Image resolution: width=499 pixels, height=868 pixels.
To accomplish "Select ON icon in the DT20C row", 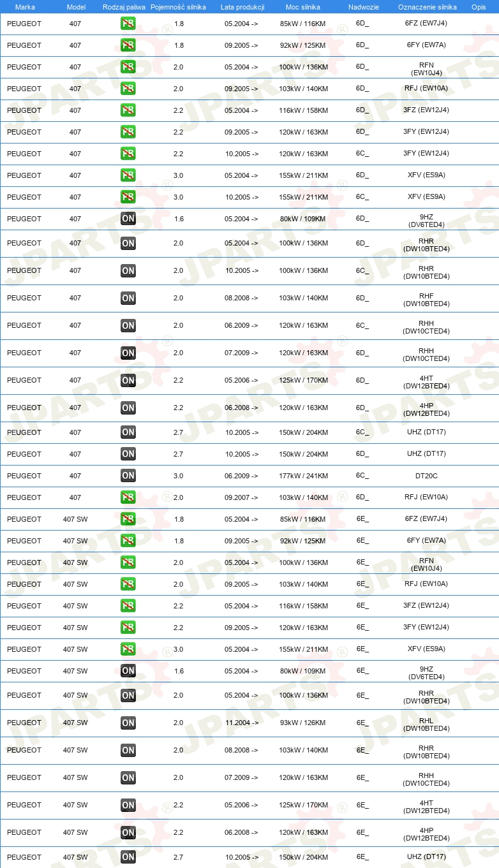I will pyautogui.click(x=128, y=476).
